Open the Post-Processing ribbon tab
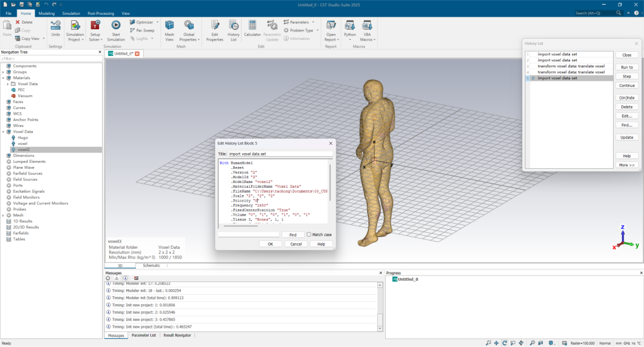This screenshot has height=347, width=644. pos(101,13)
